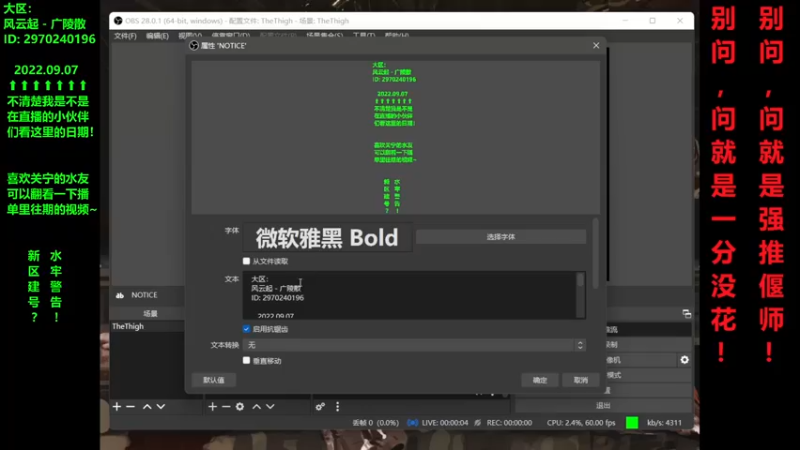
Task: Click the REC status icon
Action: coord(478,422)
